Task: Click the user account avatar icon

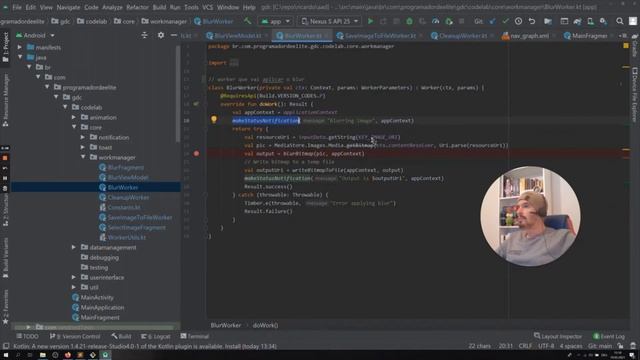Action: click(633, 21)
